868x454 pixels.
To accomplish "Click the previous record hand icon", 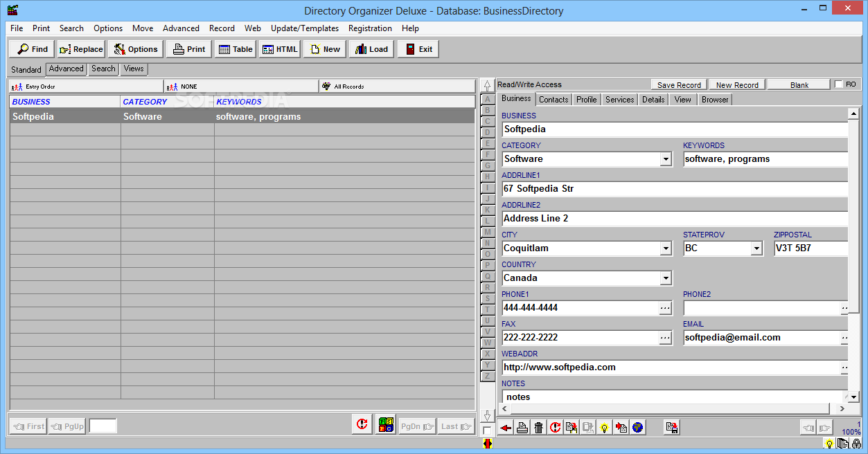I will point(808,428).
